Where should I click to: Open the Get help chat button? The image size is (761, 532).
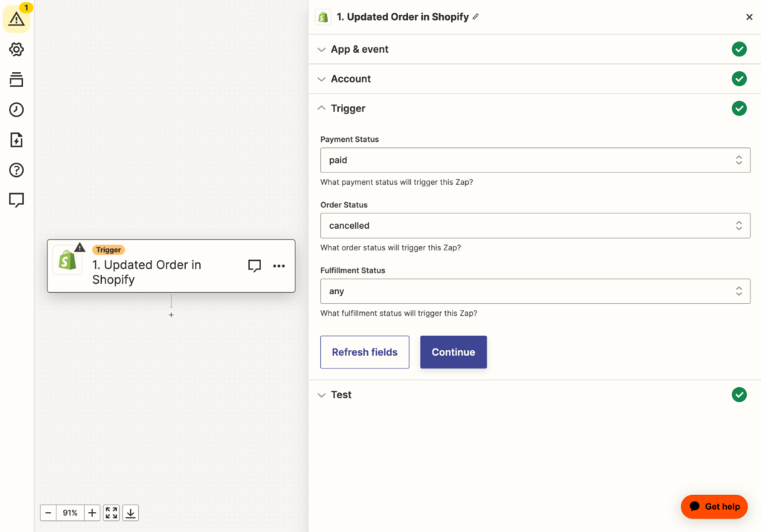tap(714, 507)
